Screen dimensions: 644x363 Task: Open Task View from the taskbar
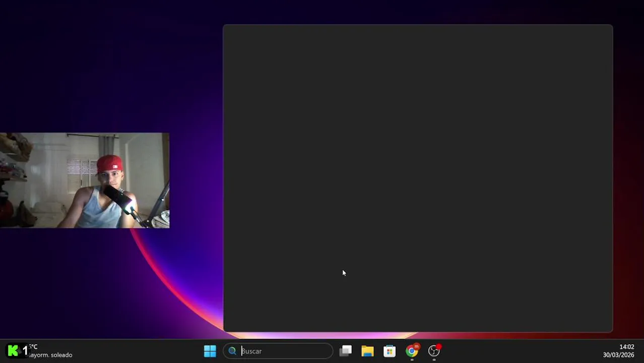(x=346, y=351)
